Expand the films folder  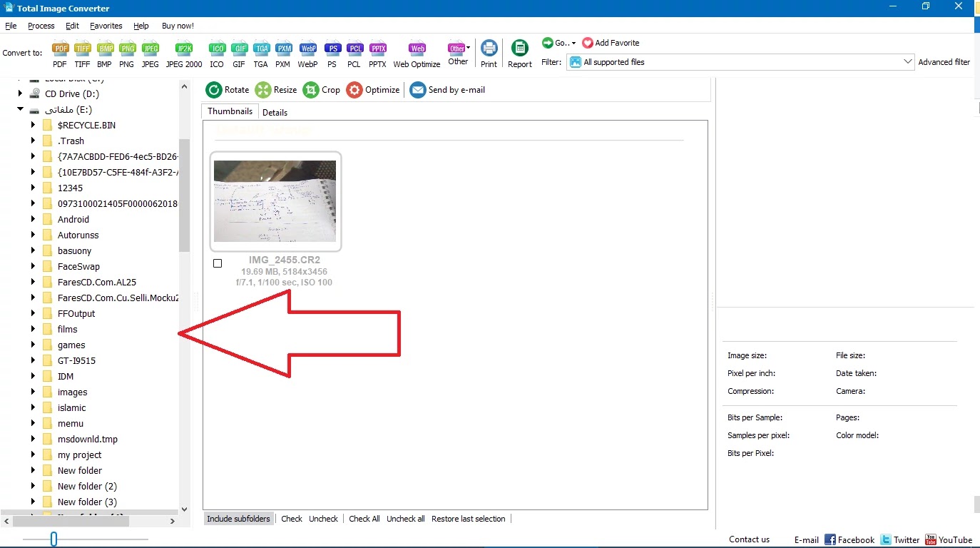tap(33, 329)
